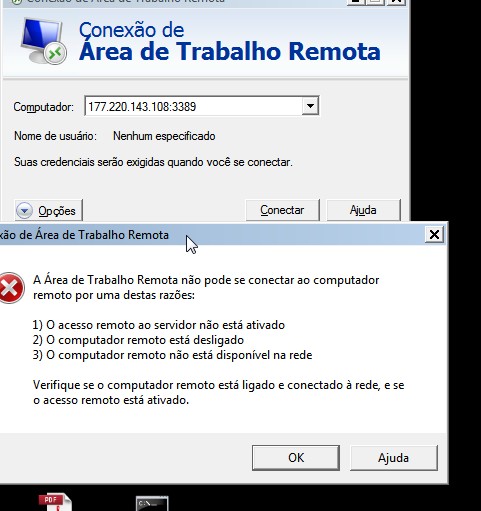The height and width of the screenshot is (511, 481).
Task: Open Ajuda in the main connection window
Action: pyautogui.click(x=363, y=210)
